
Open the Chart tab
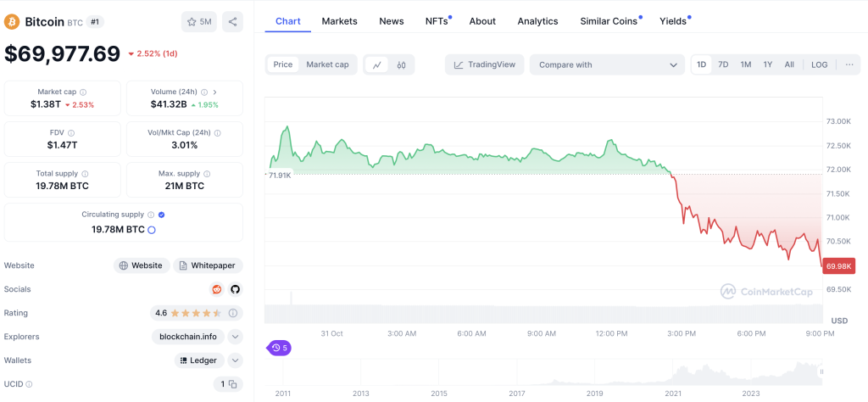click(x=288, y=21)
